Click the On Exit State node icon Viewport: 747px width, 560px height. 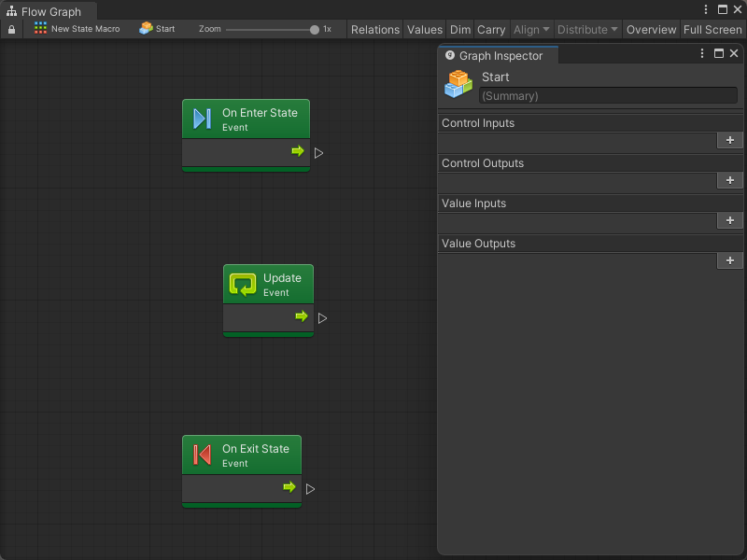[202, 455]
